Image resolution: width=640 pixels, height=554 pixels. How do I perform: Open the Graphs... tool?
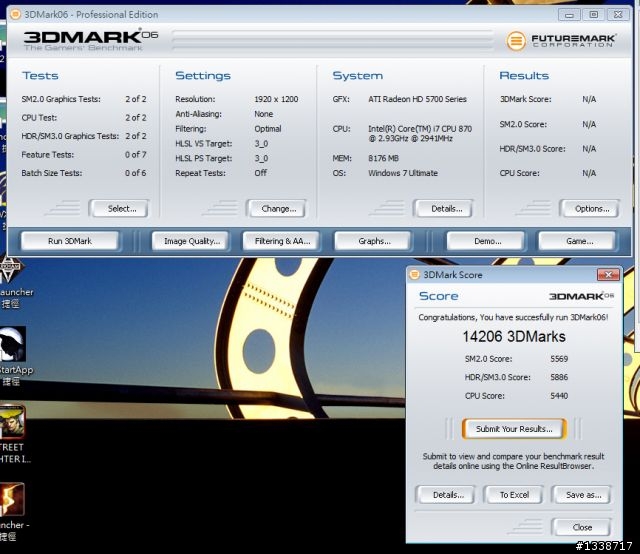click(373, 241)
